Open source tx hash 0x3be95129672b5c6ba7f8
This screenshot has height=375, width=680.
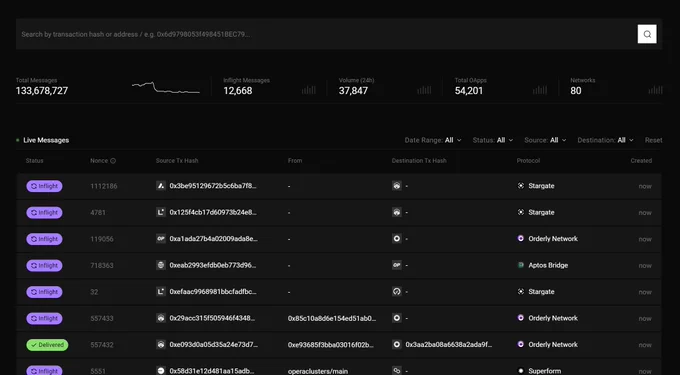tap(213, 186)
